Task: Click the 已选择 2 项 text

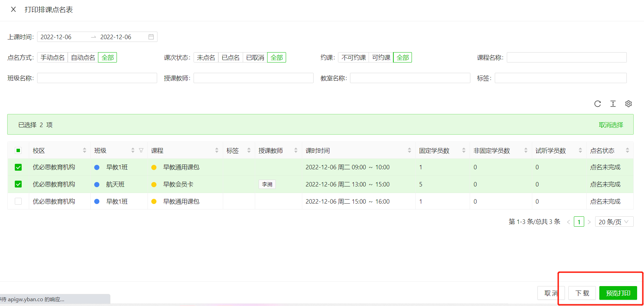Action: (35, 125)
